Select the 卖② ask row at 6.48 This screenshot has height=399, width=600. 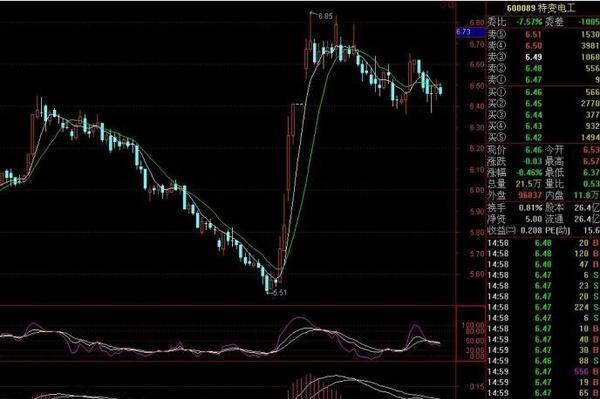click(543, 68)
